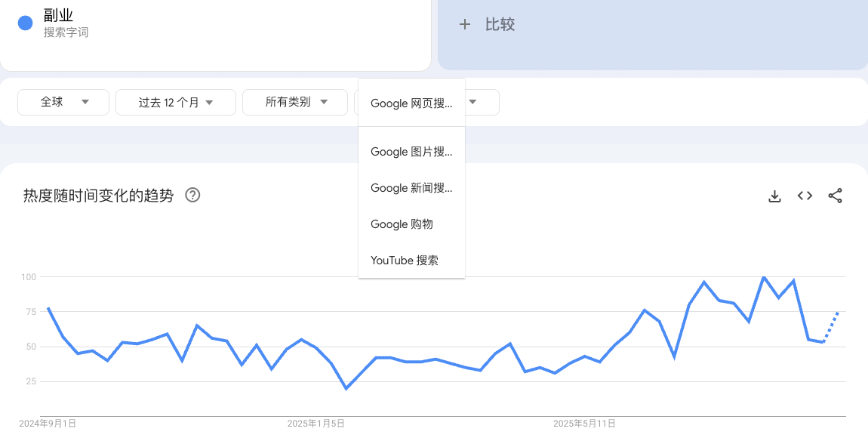Select Google 网页搜索 from the menu
The width and height of the screenshot is (868, 444).
click(x=411, y=103)
